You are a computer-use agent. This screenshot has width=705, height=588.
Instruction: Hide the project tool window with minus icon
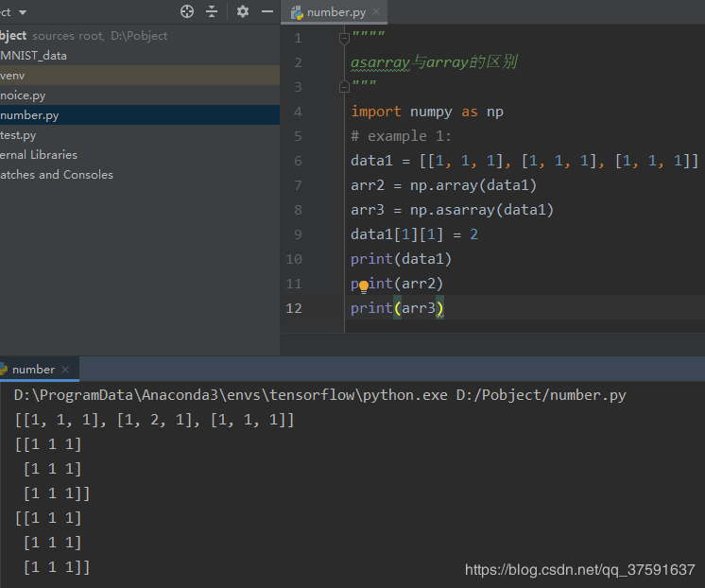point(267,11)
